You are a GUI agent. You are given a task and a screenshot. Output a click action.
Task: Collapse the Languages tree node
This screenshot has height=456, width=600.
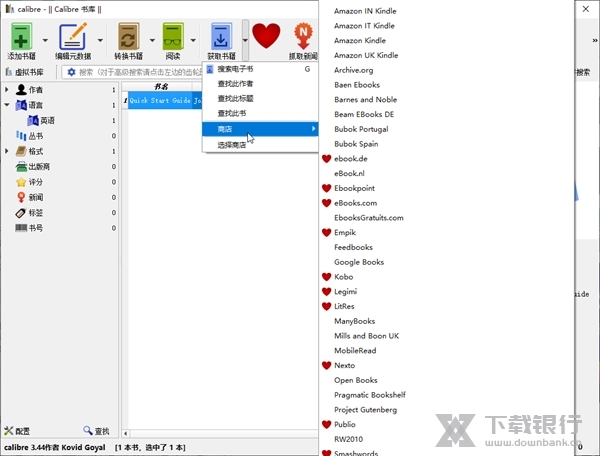click(7, 104)
